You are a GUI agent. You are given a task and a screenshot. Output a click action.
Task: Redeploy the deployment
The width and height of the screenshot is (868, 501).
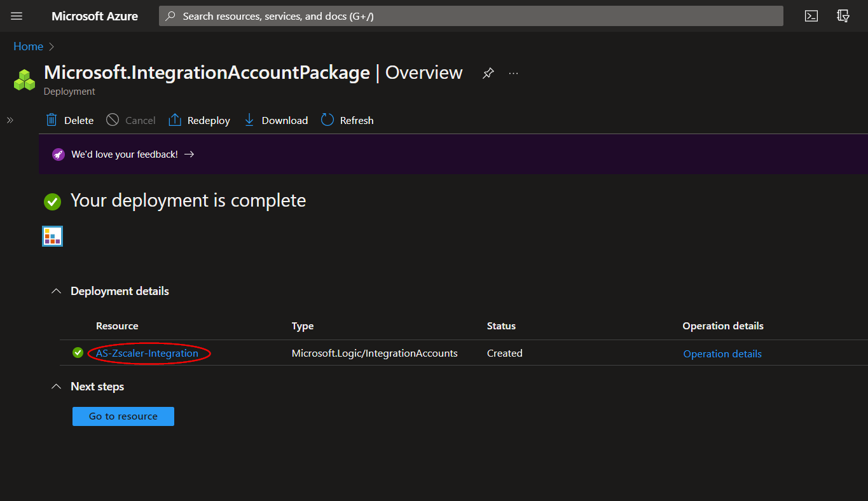click(x=199, y=120)
